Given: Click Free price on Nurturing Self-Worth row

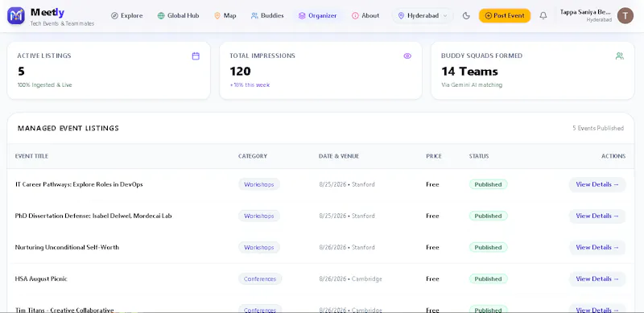Looking at the screenshot, I should [432, 247].
